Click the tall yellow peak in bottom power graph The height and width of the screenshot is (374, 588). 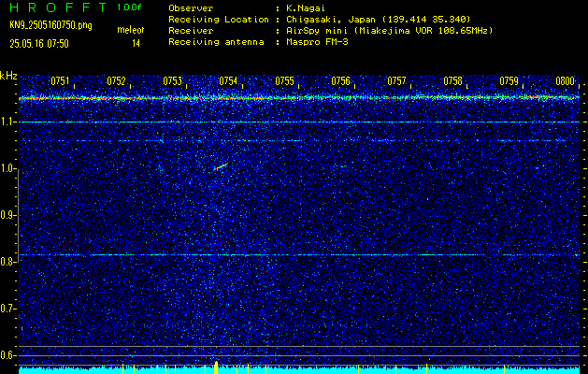(x=216, y=367)
